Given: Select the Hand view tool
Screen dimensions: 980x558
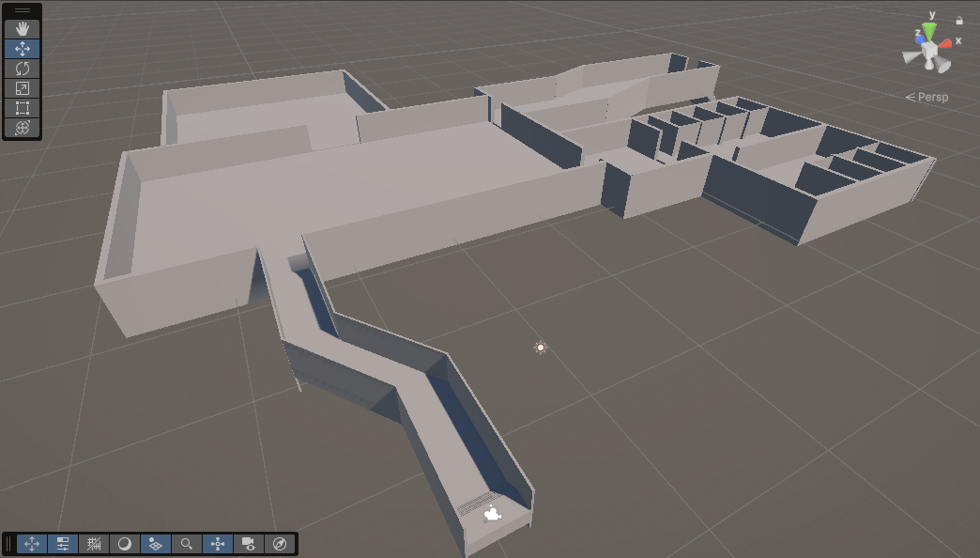Looking at the screenshot, I should click(23, 29).
